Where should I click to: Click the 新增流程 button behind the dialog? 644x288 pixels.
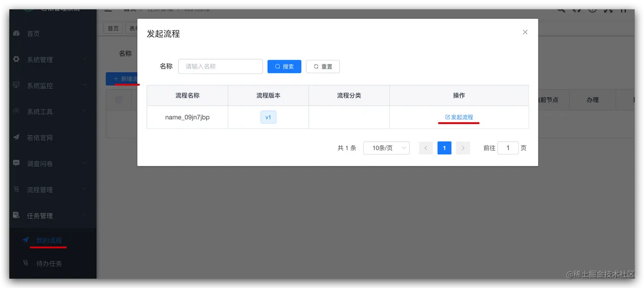point(122,79)
